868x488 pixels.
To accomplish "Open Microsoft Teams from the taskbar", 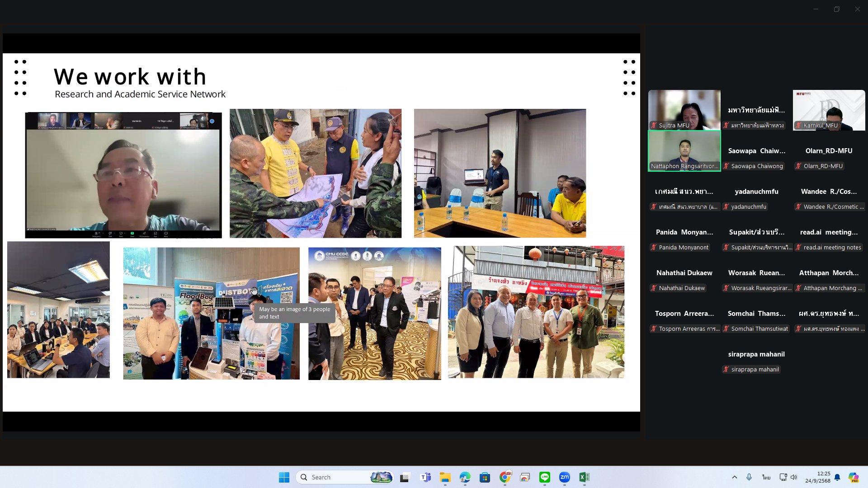I will click(x=425, y=477).
